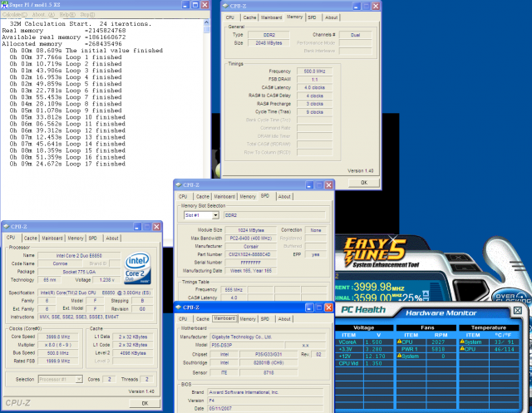Open the Calculate menu in Super PI
The height and width of the screenshot is (413, 532).
[x=15, y=15]
